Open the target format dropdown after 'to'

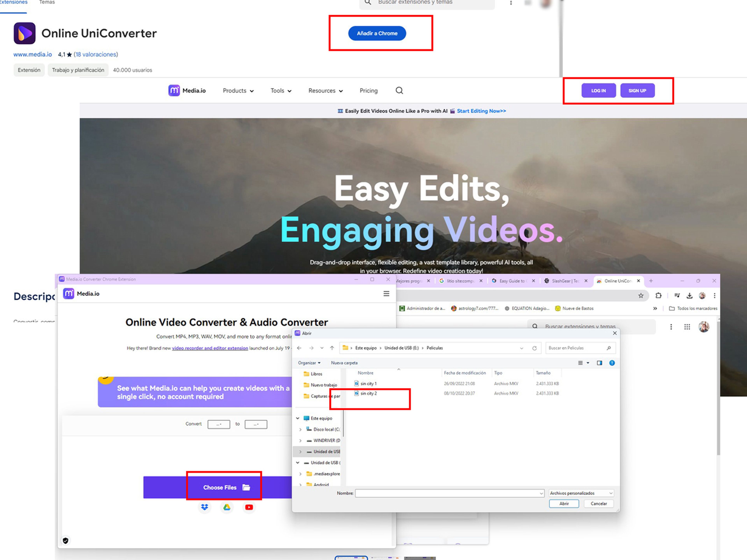tap(256, 424)
